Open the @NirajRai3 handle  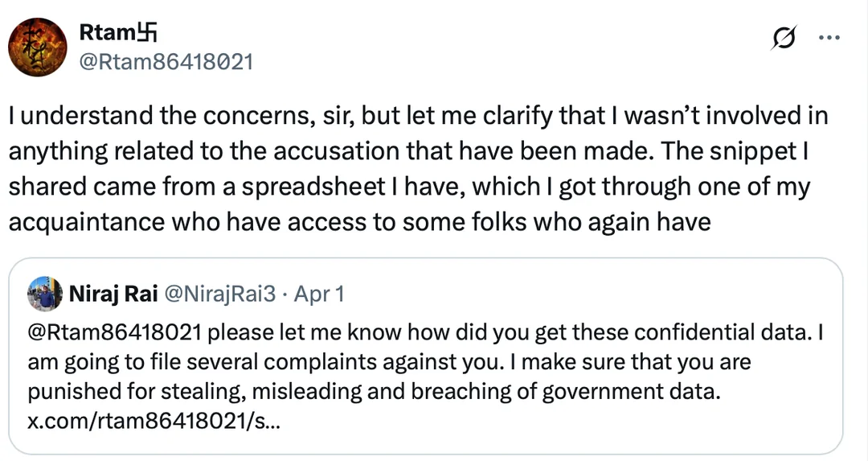pos(219,294)
